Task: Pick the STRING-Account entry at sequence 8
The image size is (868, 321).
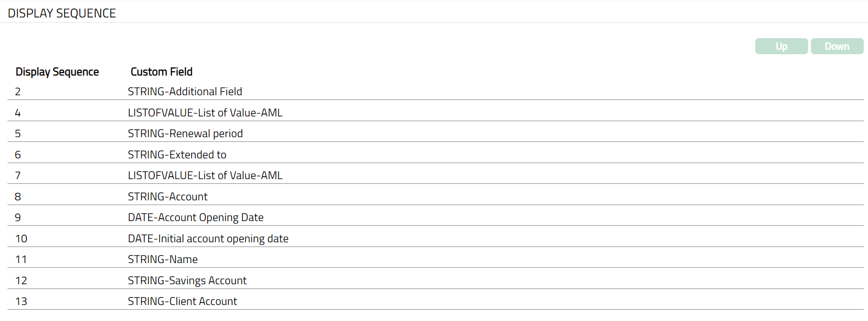Action: [x=167, y=197]
